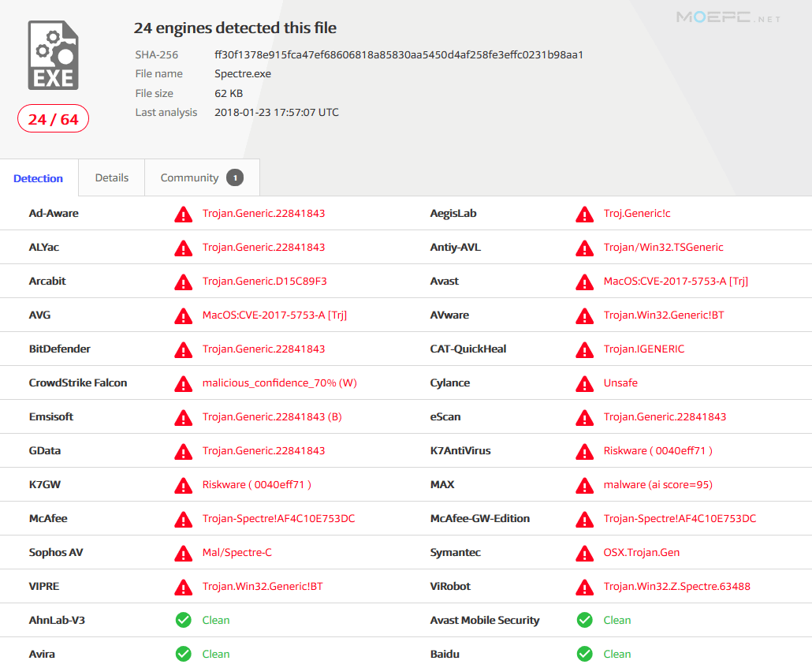Image resolution: width=812 pixels, height=668 pixels.
Task: Click the warning icon in the Ad-Aware row
Action: click(184, 214)
